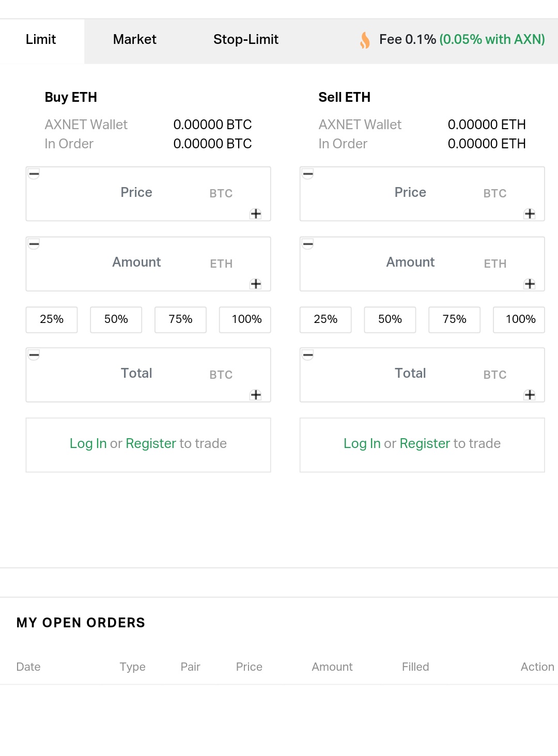Click the 0.05% with AXN fee link
The image size is (558, 756).
492,40
